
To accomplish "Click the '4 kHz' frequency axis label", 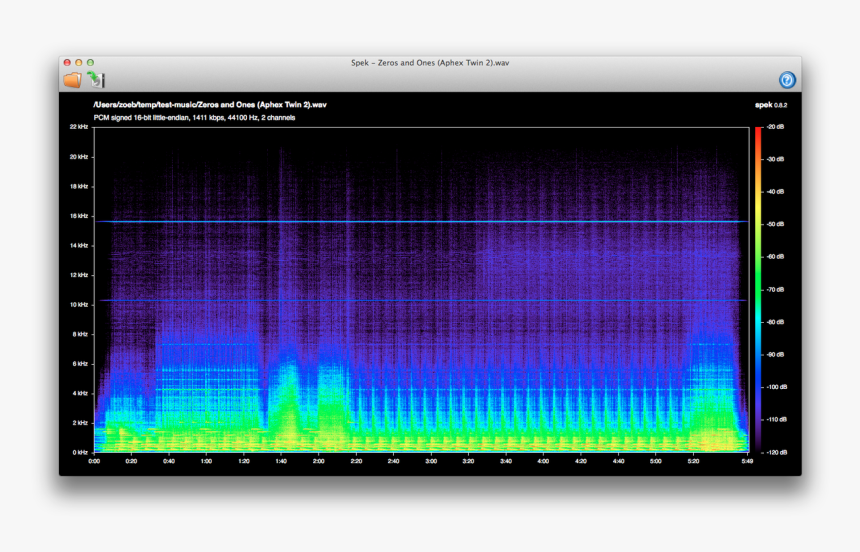I will 80,393.
